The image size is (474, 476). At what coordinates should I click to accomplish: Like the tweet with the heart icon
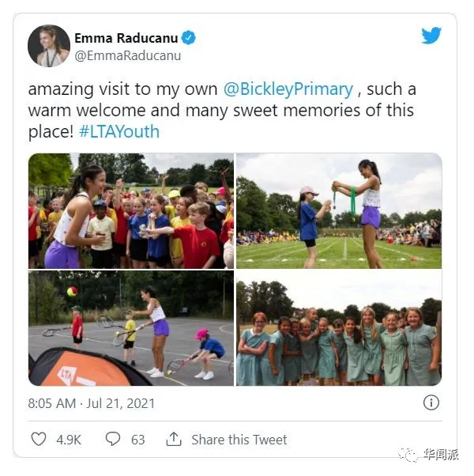(39, 439)
